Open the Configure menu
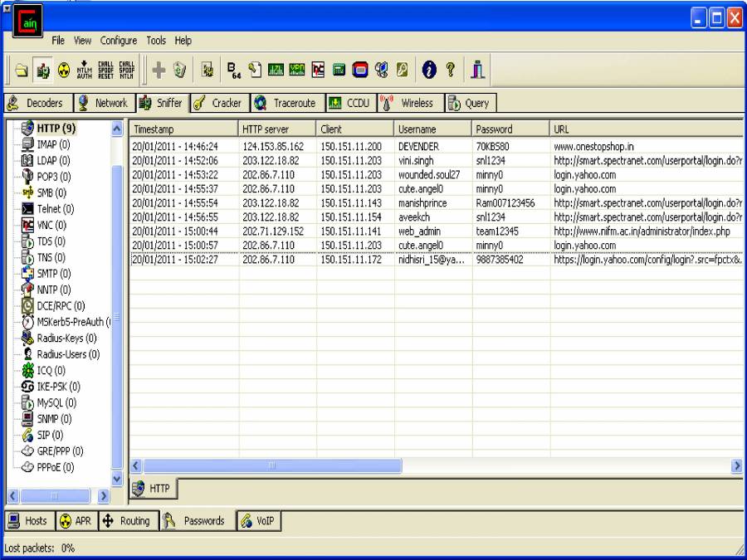This screenshot has width=747, height=560. pos(119,40)
